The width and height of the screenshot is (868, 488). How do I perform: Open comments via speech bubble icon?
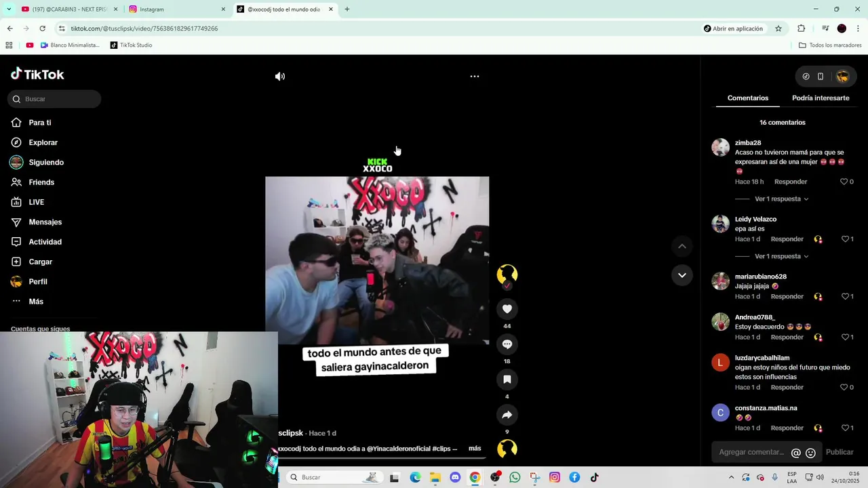tap(507, 344)
